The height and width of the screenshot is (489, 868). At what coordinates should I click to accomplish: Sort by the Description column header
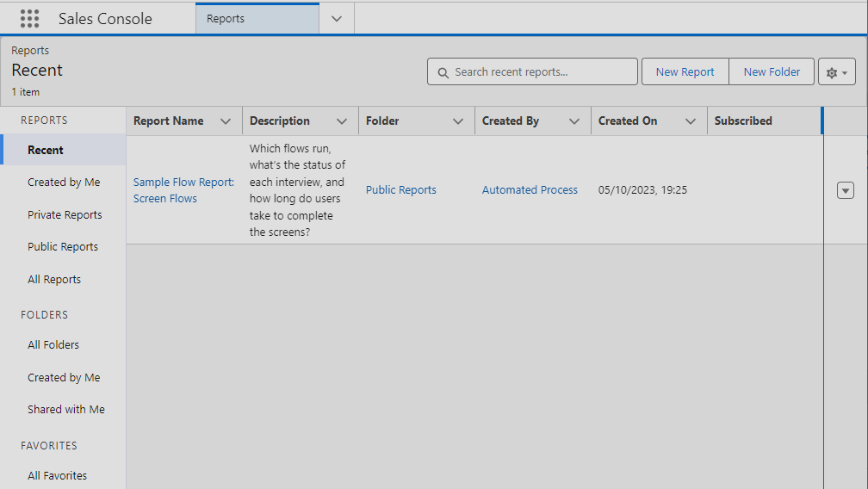pyautogui.click(x=280, y=121)
